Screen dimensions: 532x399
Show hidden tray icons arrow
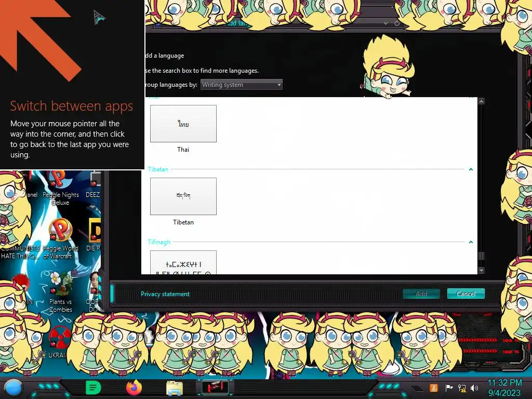point(417,388)
